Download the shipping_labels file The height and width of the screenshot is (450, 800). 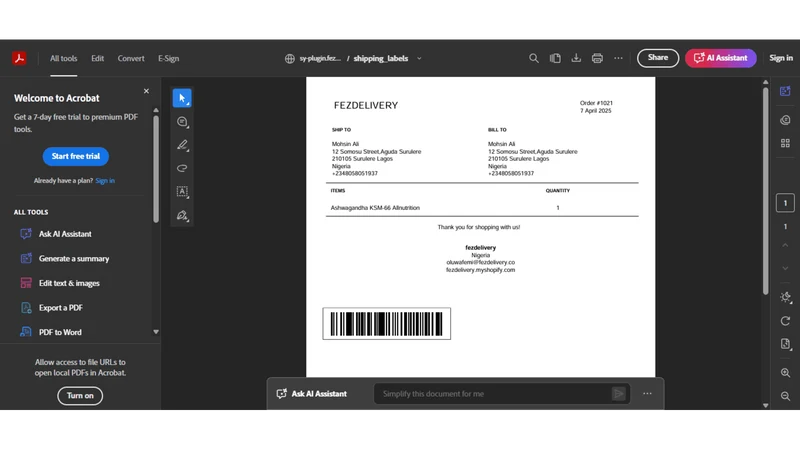tap(576, 58)
